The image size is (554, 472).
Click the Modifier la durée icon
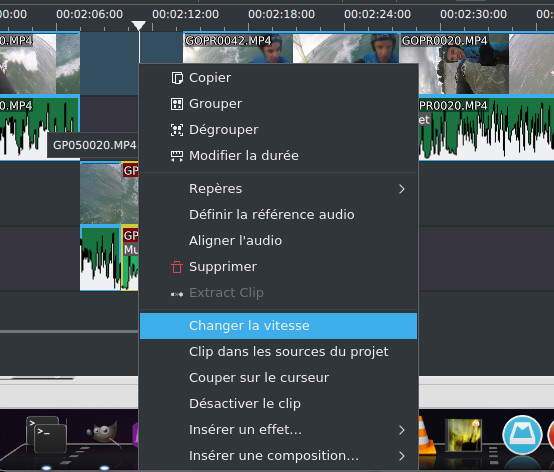[177, 156]
